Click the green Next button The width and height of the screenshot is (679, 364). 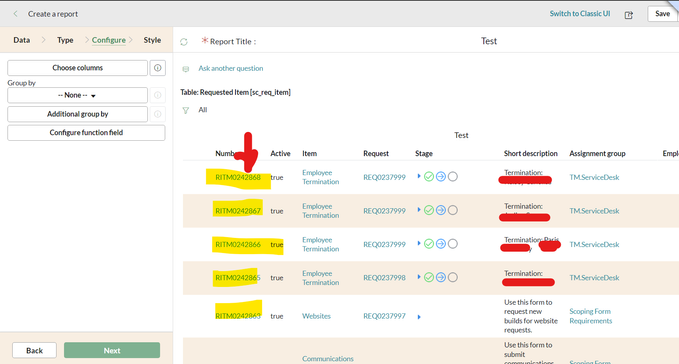pyautogui.click(x=112, y=351)
